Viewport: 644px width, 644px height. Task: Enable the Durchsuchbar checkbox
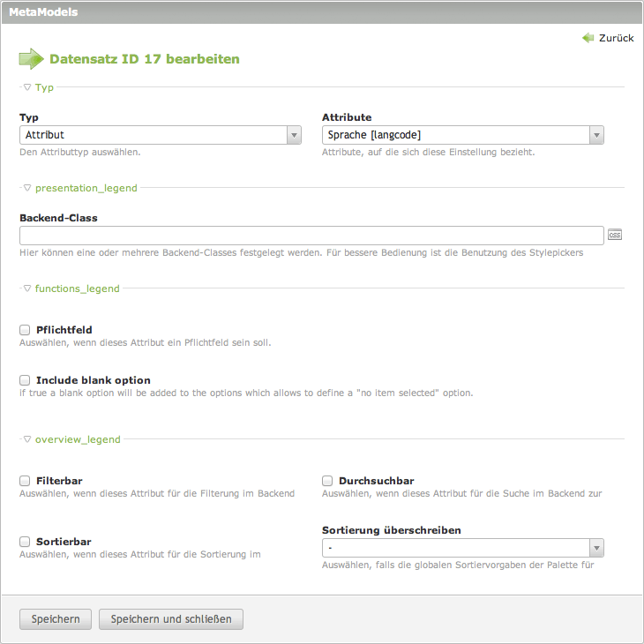[x=327, y=481]
